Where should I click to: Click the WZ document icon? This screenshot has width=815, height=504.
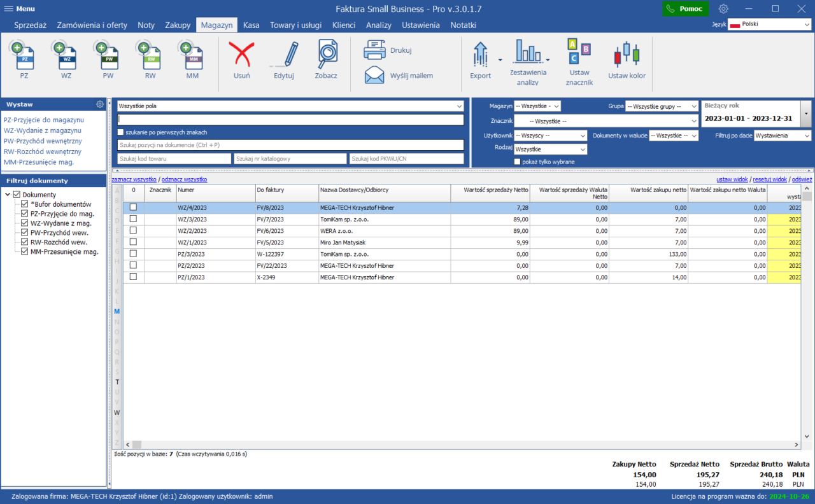[x=66, y=59]
